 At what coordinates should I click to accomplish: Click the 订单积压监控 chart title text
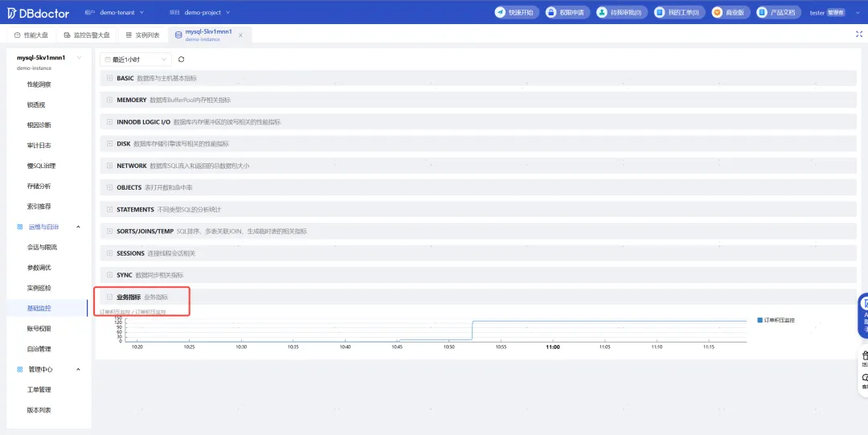tap(133, 312)
